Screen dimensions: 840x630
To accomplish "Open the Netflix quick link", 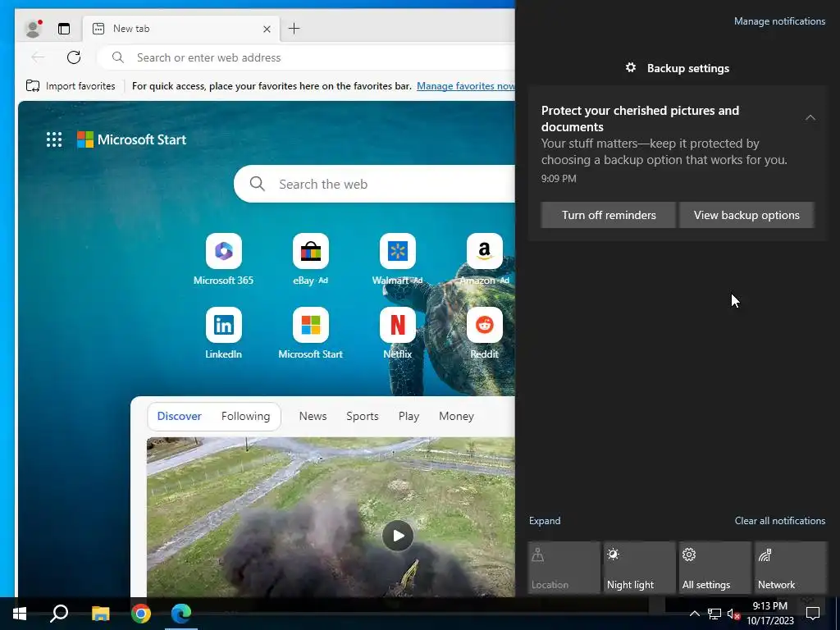I will [x=398, y=333].
